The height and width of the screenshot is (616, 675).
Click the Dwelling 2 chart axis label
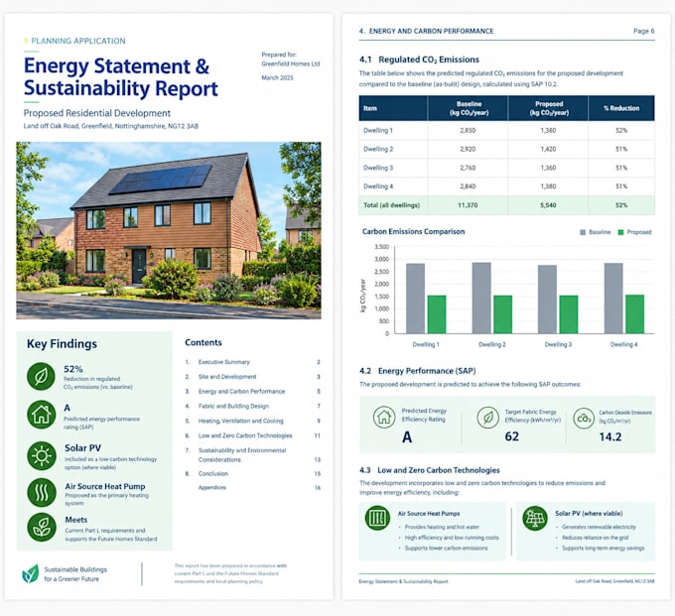(492, 344)
